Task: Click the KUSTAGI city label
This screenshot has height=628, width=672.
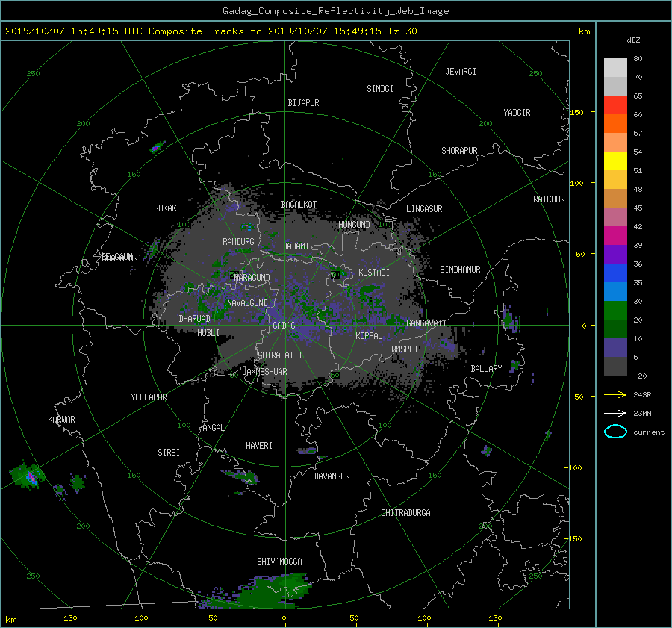Action: [374, 273]
